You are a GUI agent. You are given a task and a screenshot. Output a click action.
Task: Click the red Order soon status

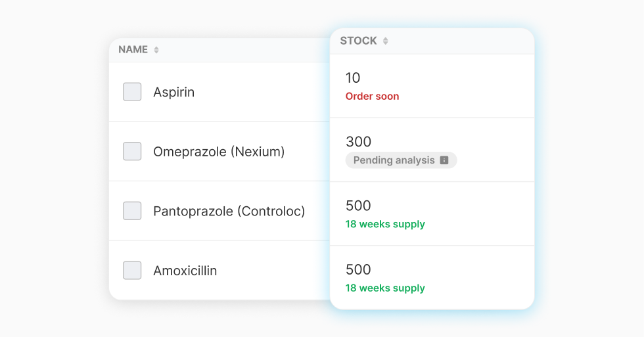[x=372, y=97]
